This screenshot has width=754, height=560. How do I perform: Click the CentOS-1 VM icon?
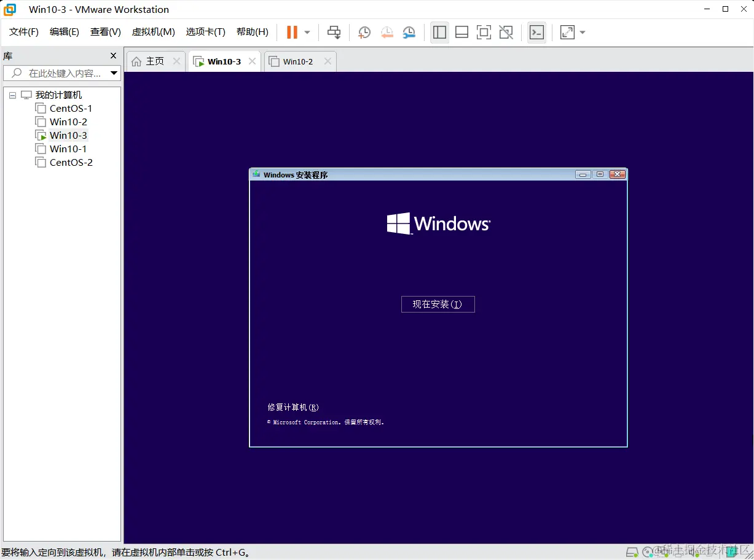(x=41, y=109)
